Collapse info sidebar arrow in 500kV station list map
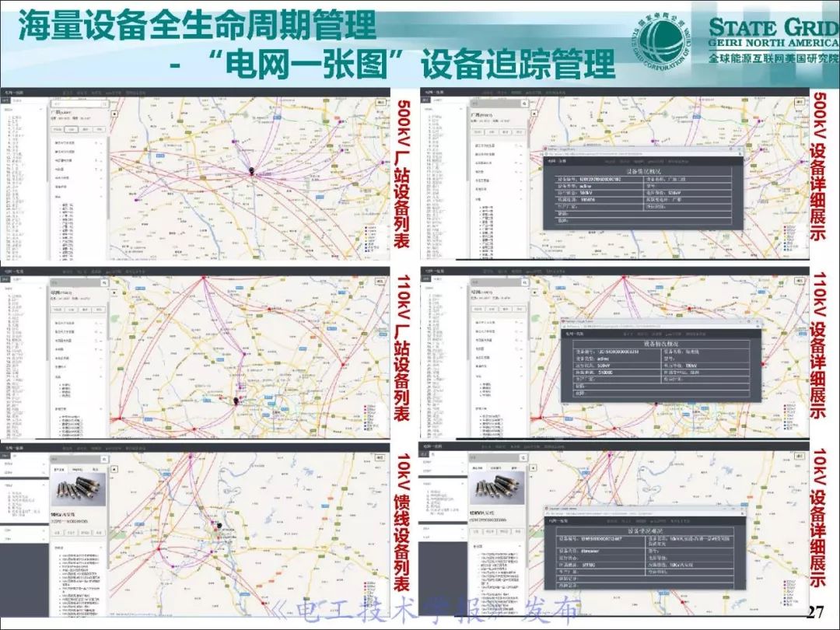 click(x=114, y=114)
